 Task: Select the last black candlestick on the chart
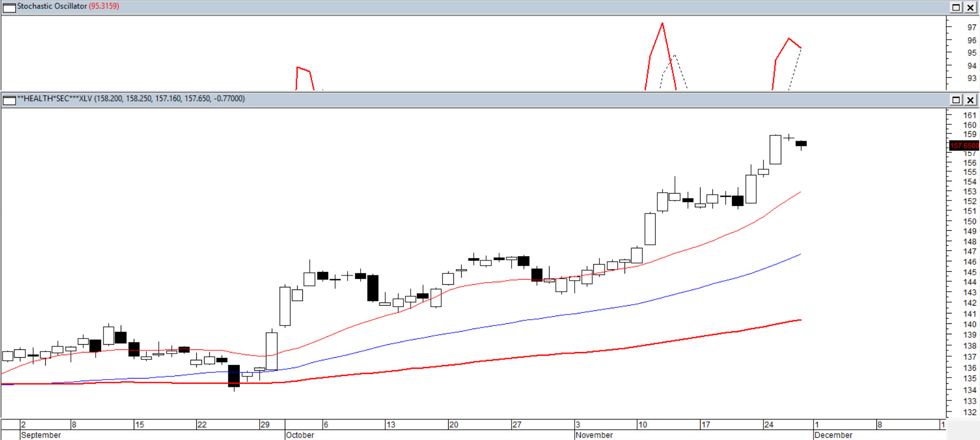[801, 144]
